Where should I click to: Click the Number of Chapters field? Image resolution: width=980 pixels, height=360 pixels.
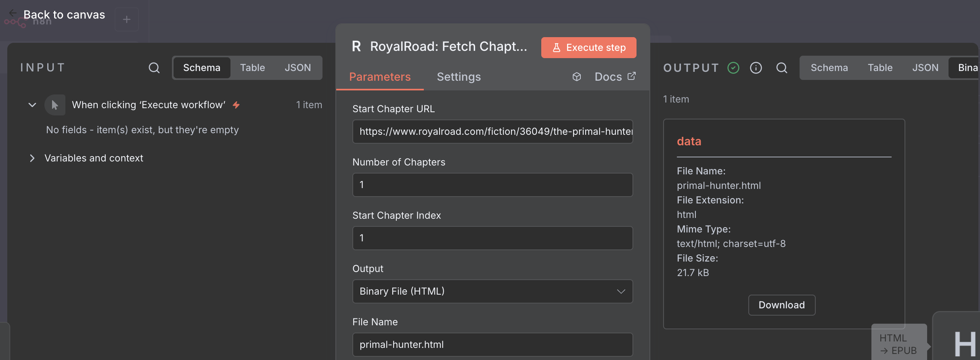click(492, 185)
